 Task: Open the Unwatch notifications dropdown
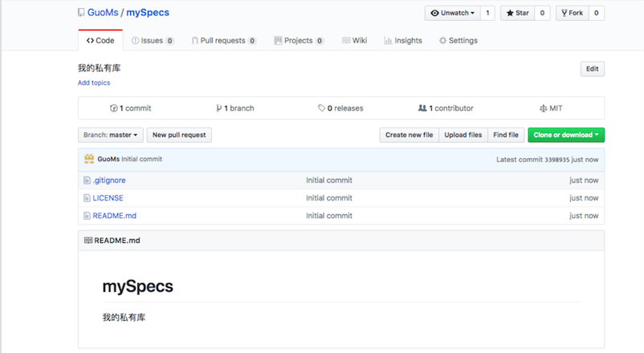453,13
